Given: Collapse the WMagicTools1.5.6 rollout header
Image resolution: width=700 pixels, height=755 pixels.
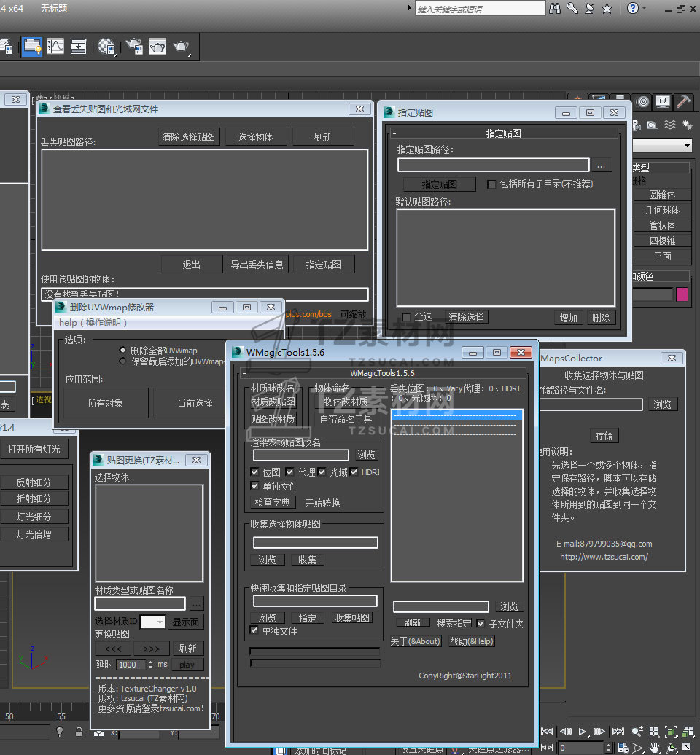Looking at the screenshot, I should [383, 373].
